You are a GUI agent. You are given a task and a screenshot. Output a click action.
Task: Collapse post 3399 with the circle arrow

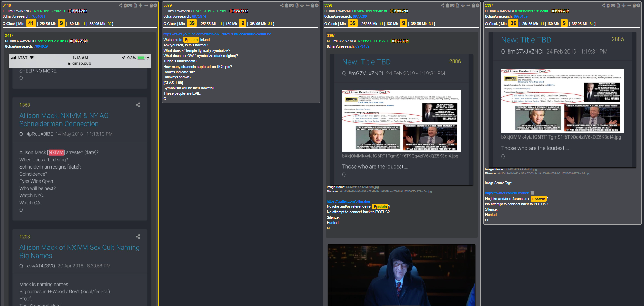click(317, 5)
